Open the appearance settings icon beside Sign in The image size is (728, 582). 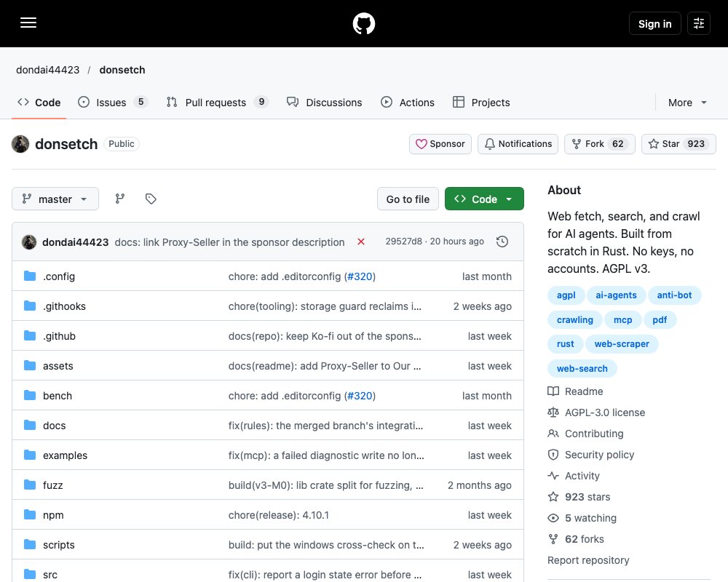[698, 23]
